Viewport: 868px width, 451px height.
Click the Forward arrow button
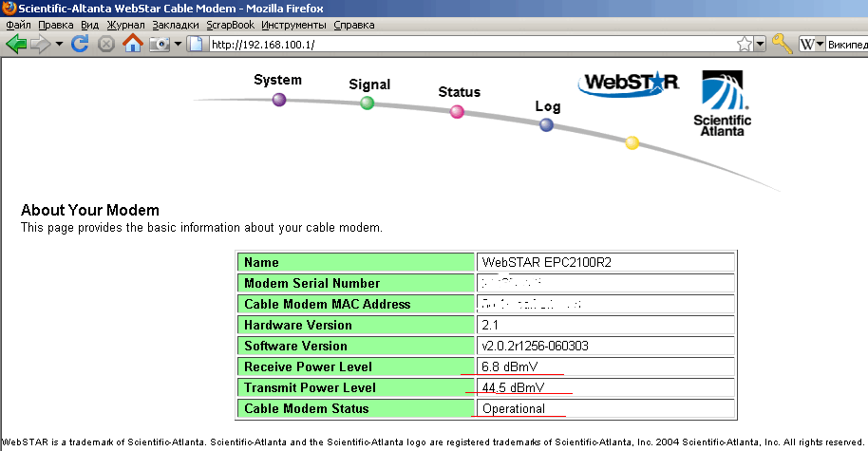[x=41, y=44]
